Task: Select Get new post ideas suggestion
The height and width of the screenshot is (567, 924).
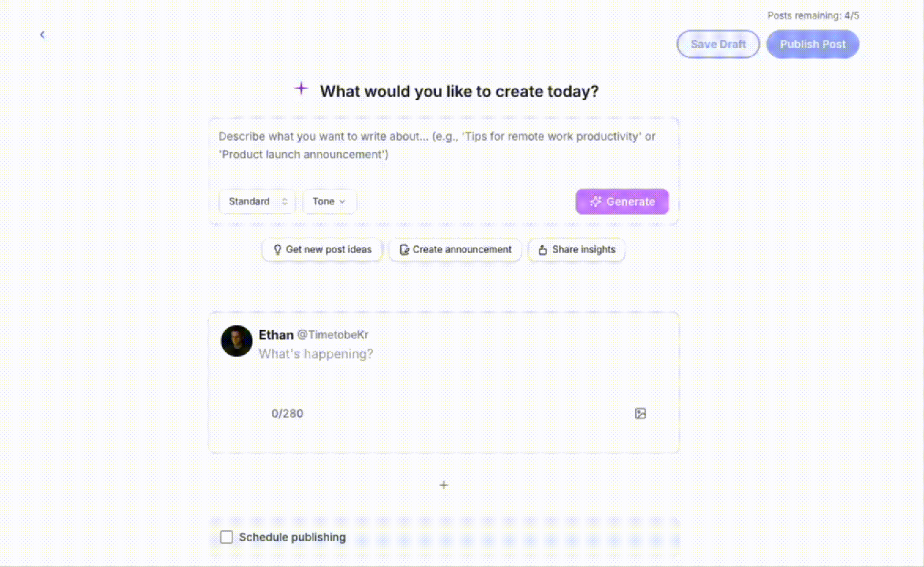Action: tap(322, 249)
